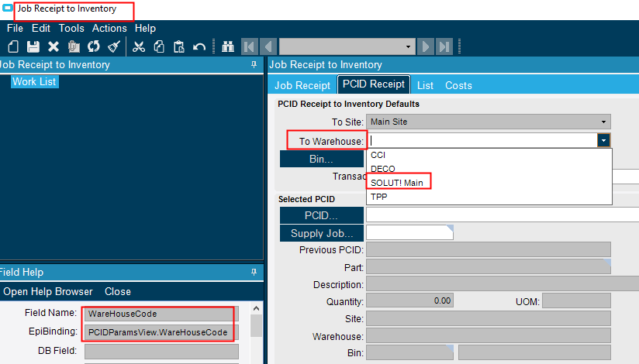The width and height of the screenshot is (639, 364).
Task: Collapse the To Warehouse dropdown arrow
Action: coord(603,140)
